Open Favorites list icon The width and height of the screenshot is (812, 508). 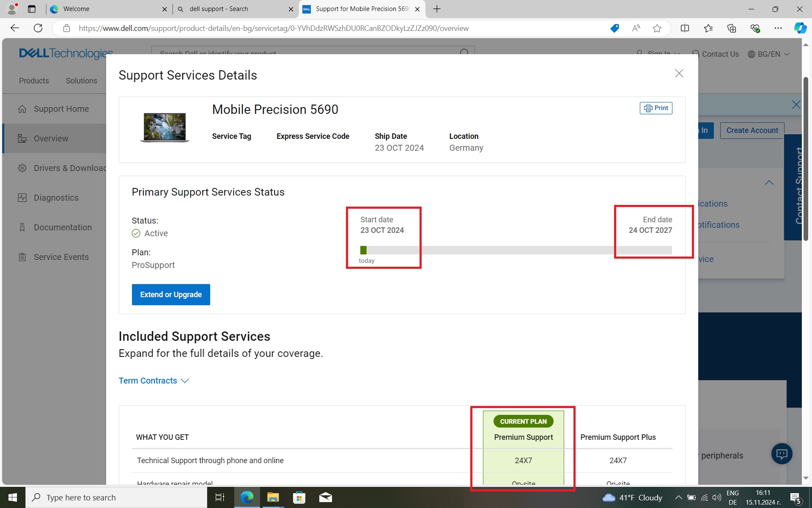coord(708,28)
